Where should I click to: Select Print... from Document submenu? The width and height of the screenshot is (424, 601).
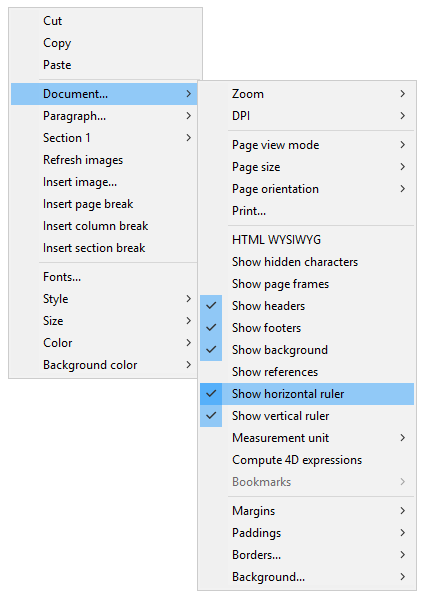tap(307, 211)
